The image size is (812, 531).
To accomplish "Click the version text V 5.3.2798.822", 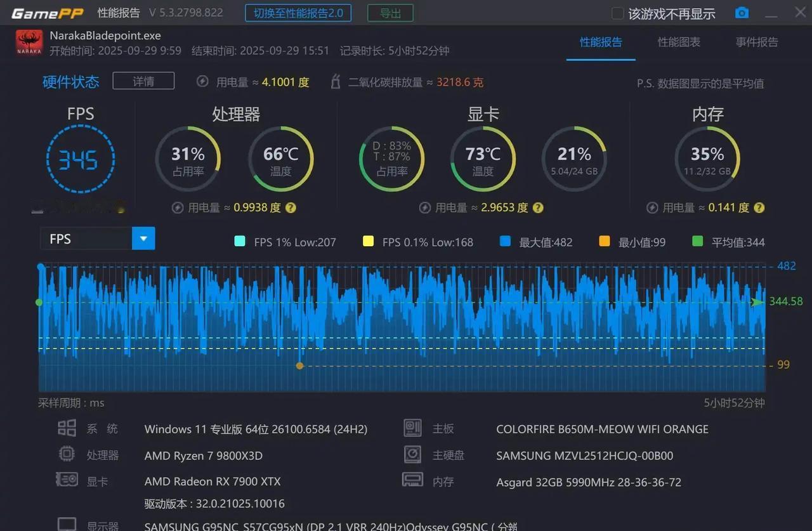I will [x=186, y=13].
